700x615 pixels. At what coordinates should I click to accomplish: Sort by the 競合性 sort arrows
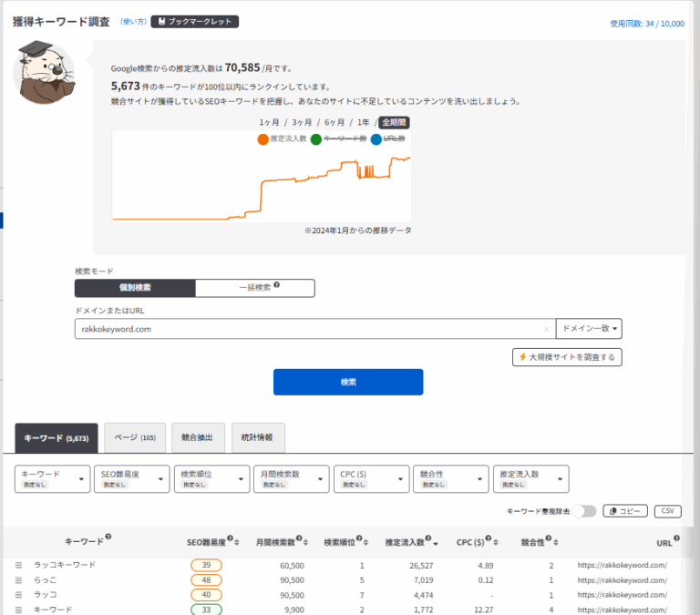point(555,543)
